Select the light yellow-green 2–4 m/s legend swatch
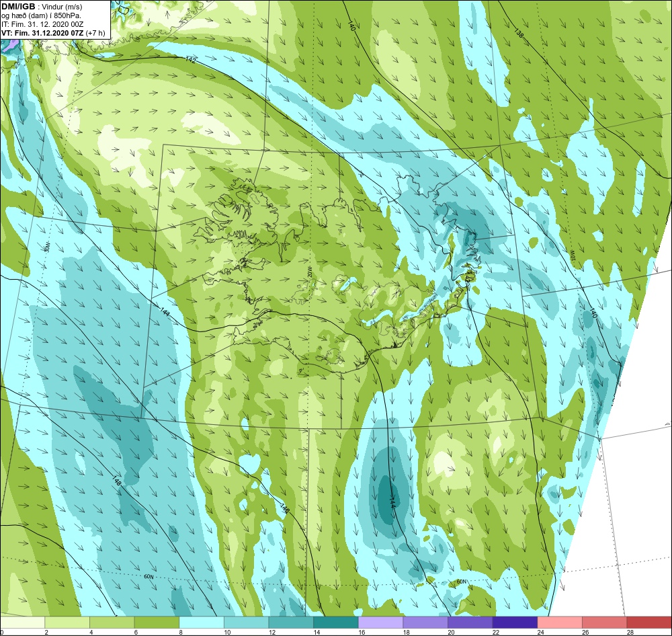This screenshot has height=636, width=672. [67, 623]
